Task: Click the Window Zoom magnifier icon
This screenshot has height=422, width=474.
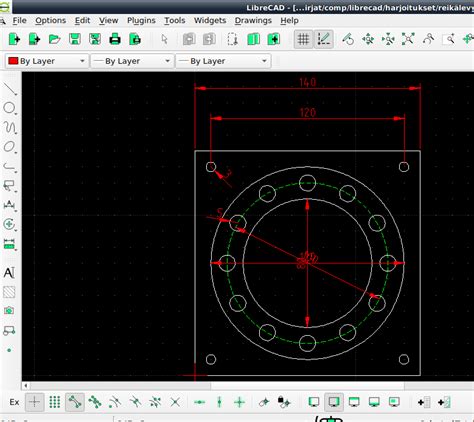Action: (x=449, y=39)
